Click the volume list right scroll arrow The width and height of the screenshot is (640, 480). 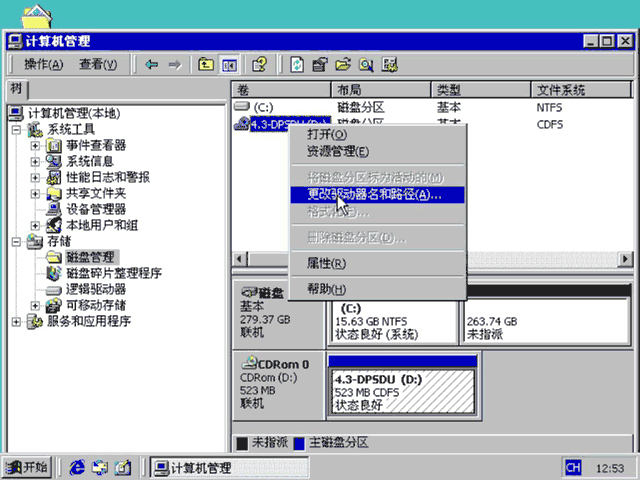[x=625, y=259]
